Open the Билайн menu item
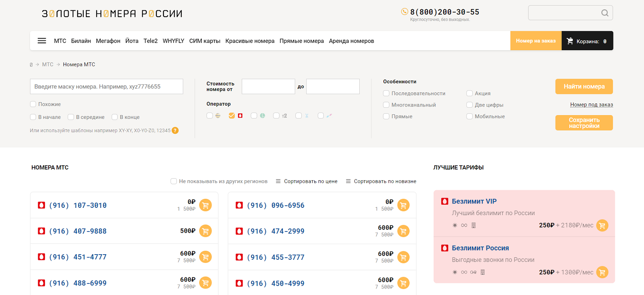Image resolution: width=644 pixels, height=295 pixels. (81, 41)
